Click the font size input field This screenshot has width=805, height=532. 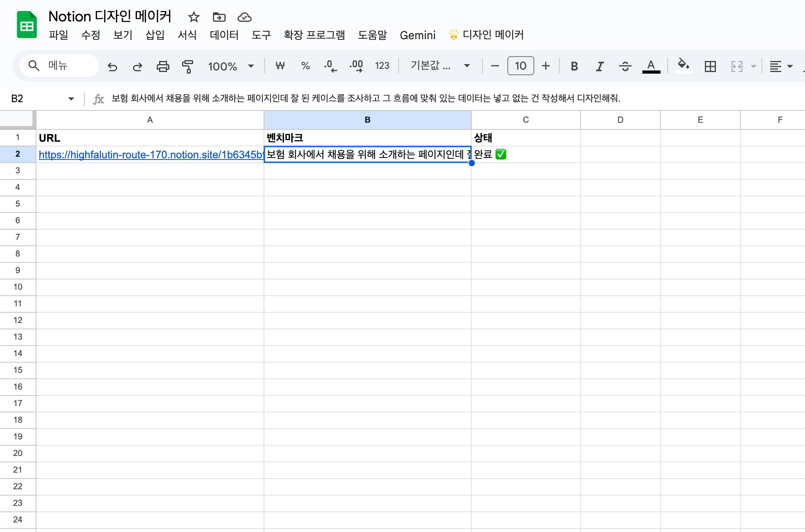click(520, 66)
